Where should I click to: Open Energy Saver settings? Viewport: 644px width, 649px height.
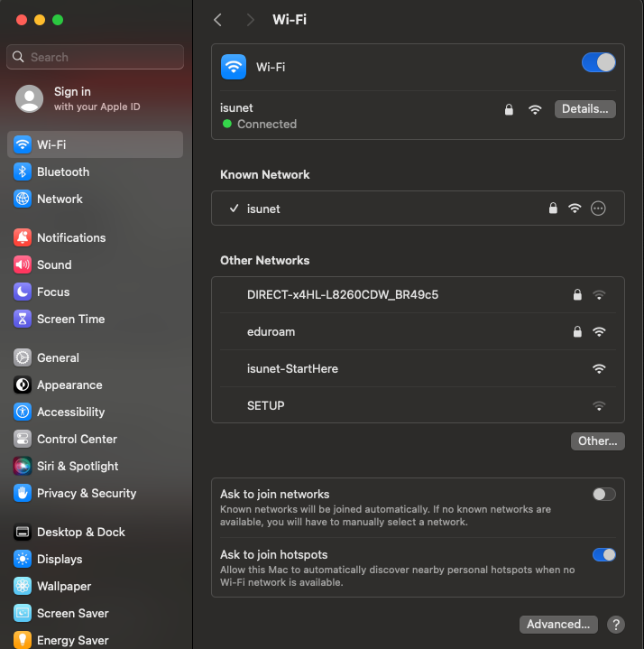[95, 640]
